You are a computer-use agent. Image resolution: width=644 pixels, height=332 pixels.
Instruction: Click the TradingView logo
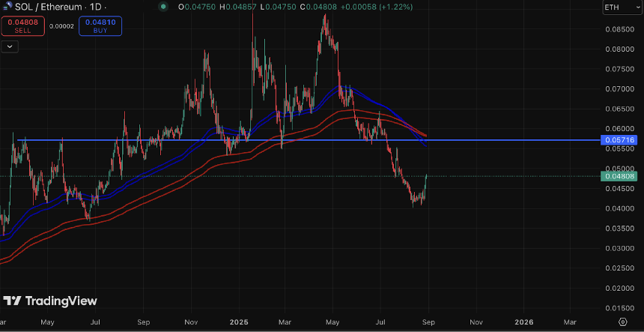coord(50,301)
